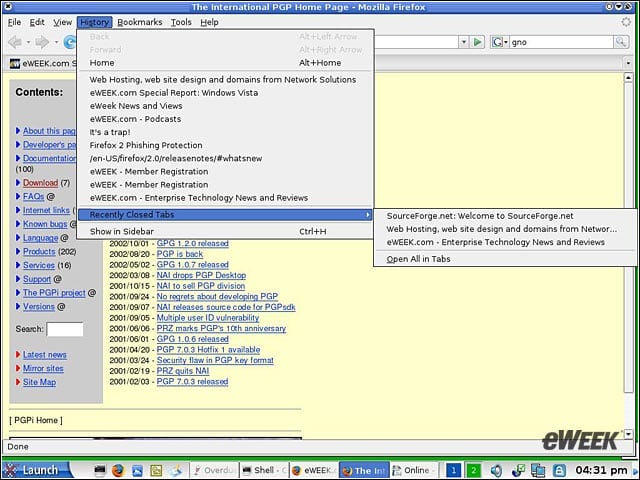Viewport: 640px width, 480px height.
Task: Click the blue lock tray icon
Action: [559, 471]
